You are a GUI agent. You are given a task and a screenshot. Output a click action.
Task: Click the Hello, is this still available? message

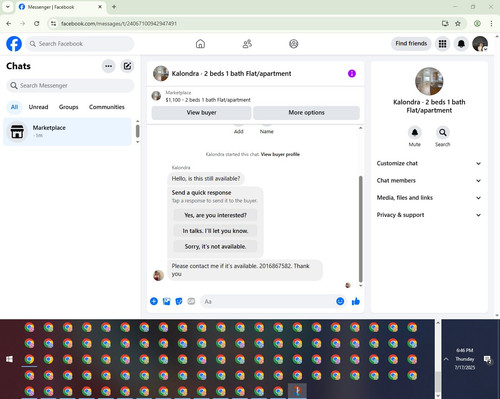click(206, 179)
